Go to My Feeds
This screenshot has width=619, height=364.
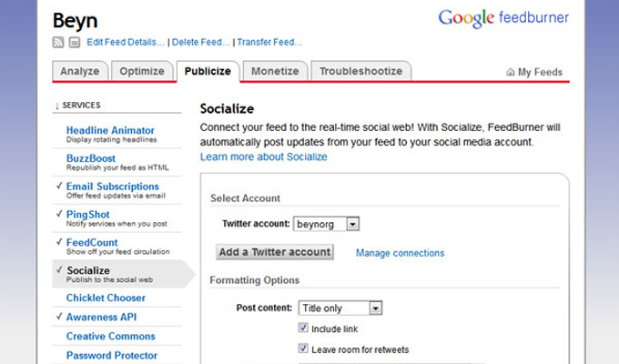540,72
